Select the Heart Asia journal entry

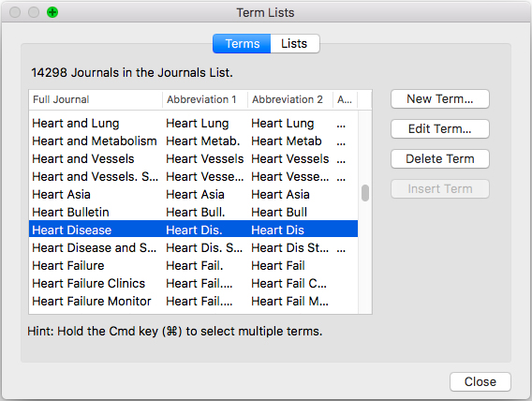193,195
